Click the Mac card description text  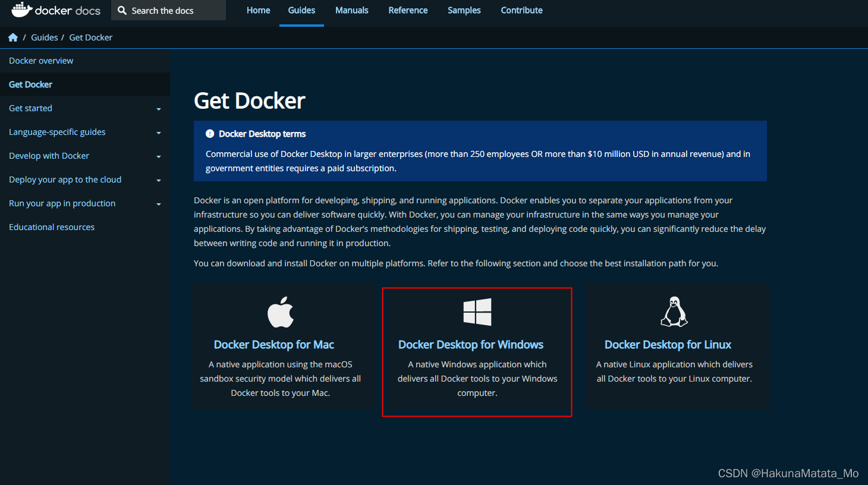coord(281,379)
